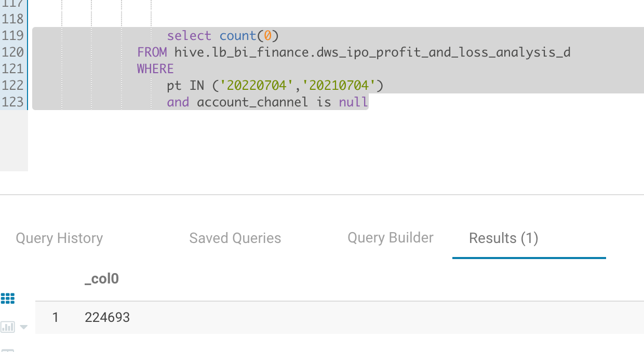Switch to the Results (1) tab

click(503, 238)
